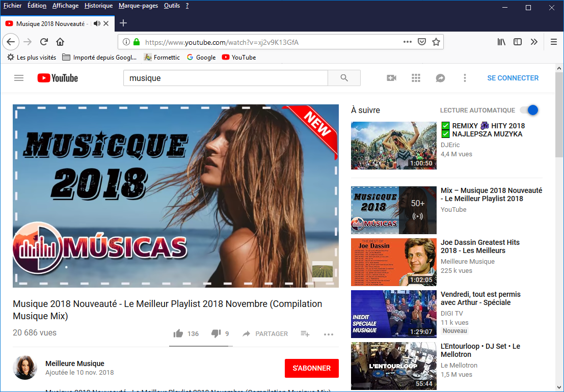564x392 pixels.
Task: Turn off Lecture automatique autoplay switch
Action: coord(529,110)
